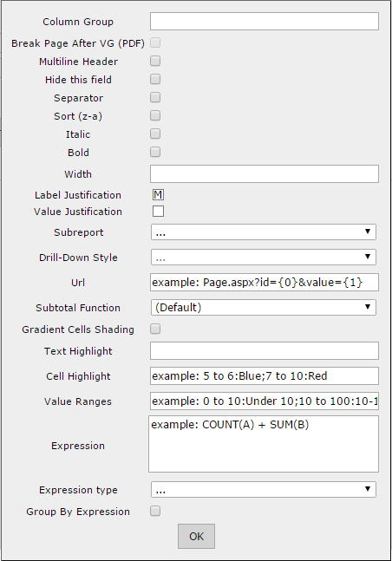Expand the Drill-Down Style dropdown

(x=264, y=258)
